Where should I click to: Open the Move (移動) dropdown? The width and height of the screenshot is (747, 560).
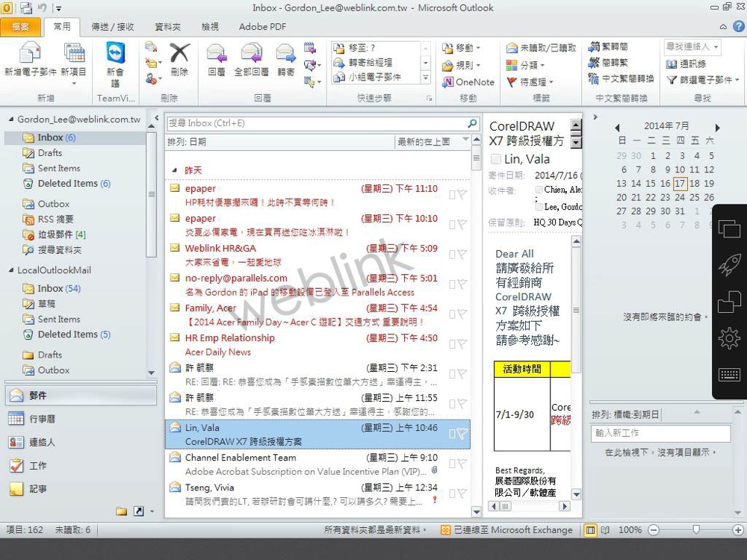point(462,48)
